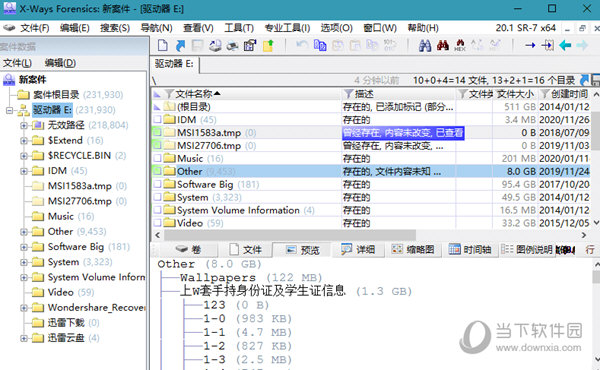Switch to the 卷 view tab
This screenshot has width=600, height=370.
pyautogui.click(x=188, y=250)
